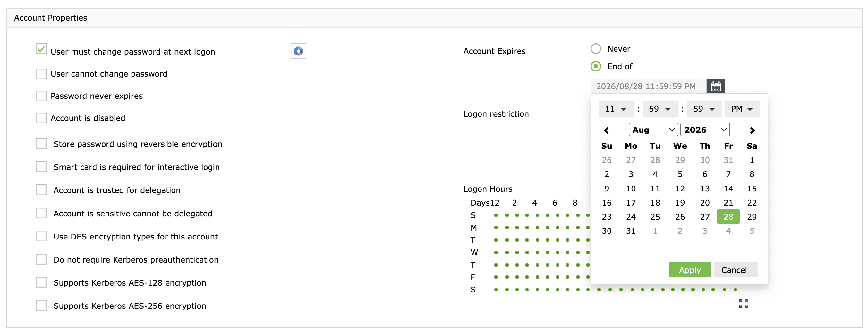The width and height of the screenshot is (868, 336).
Task: Enable Use DES encryption types for this account
Action: pyautogui.click(x=41, y=236)
